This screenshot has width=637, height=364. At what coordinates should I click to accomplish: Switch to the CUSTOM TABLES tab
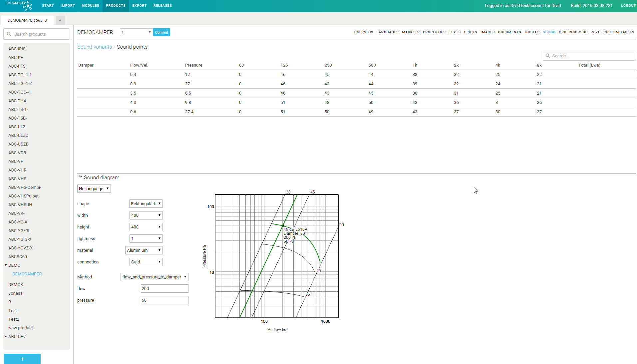pyautogui.click(x=619, y=32)
